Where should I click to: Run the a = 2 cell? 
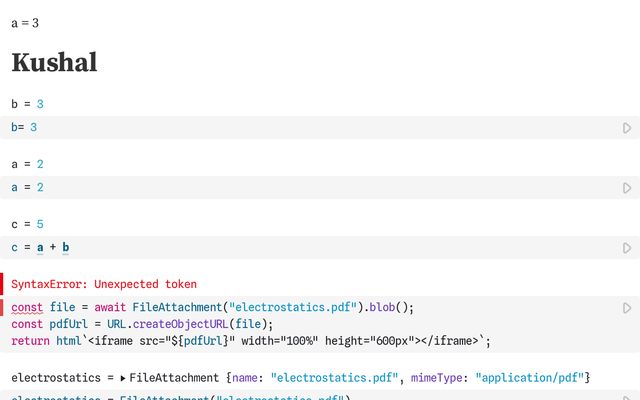tap(627, 188)
